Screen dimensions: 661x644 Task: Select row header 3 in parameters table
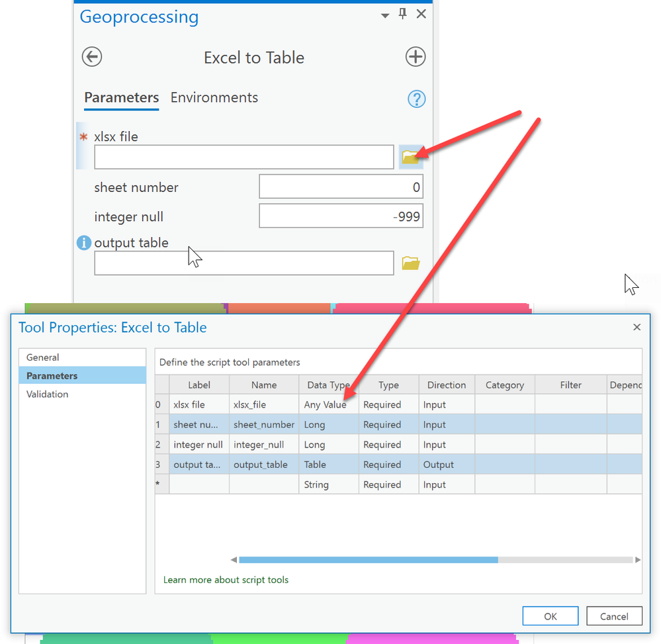(162, 465)
